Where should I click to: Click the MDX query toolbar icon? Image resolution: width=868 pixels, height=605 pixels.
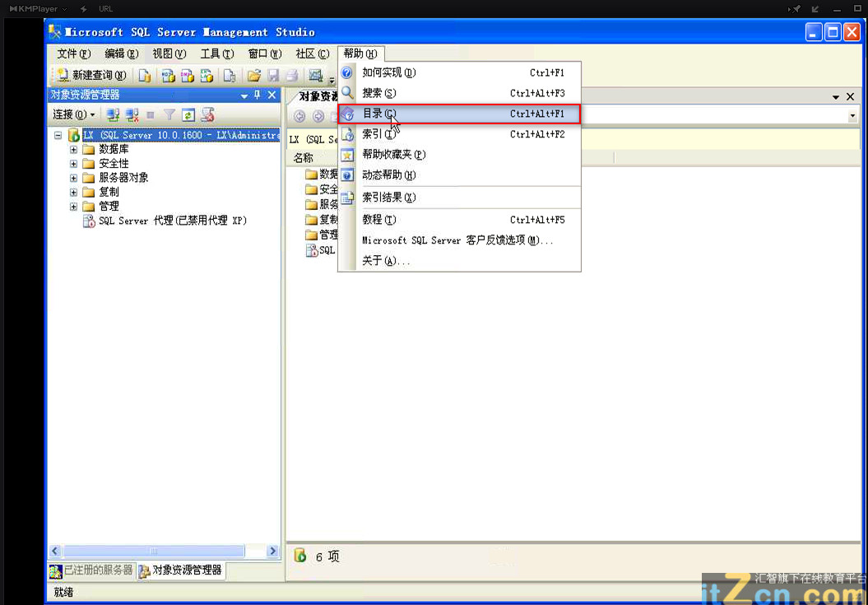click(x=169, y=76)
